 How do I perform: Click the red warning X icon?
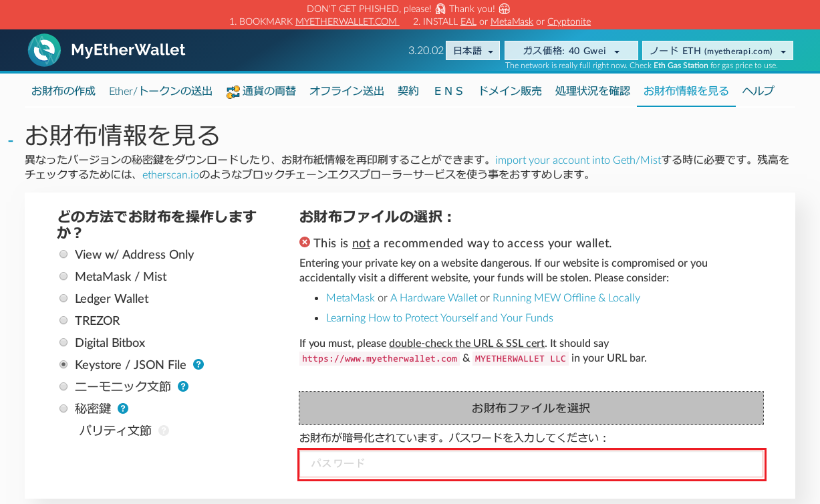pos(305,243)
